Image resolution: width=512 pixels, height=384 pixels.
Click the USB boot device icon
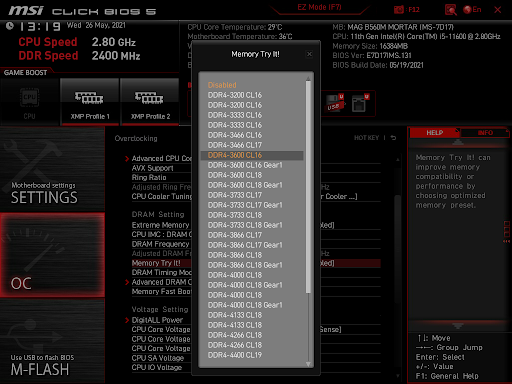click(335, 103)
